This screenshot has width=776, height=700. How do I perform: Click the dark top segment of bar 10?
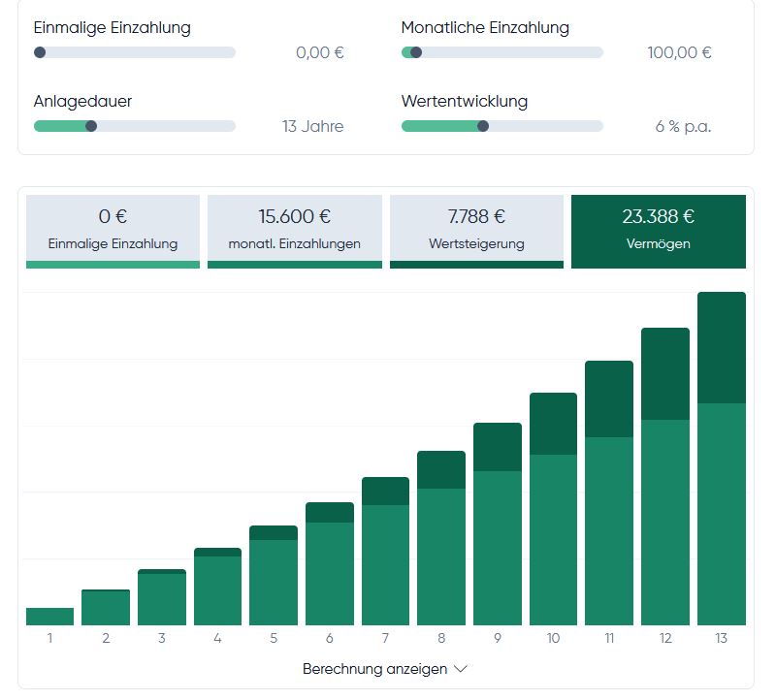pyautogui.click(x=553, y=424)
